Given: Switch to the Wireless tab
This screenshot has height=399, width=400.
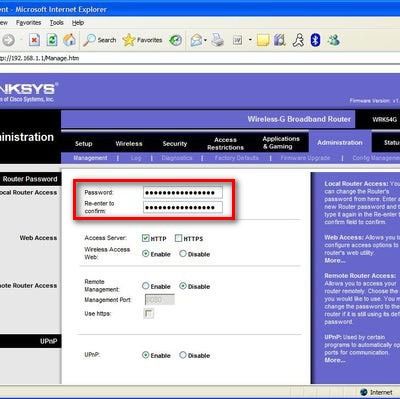Looking at the screenshot, I should click(129, 144).
